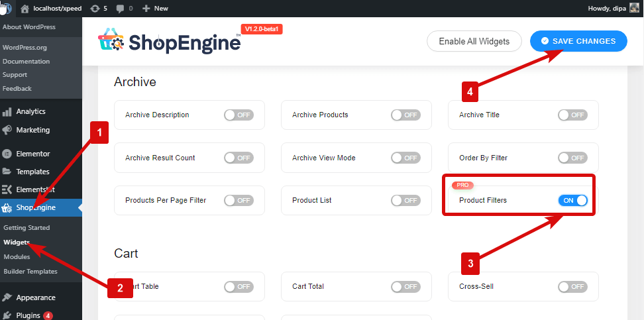Click About WordPress link
Image resolution: width=644 pixels, height=320 pixels.
tap(28, 27)
